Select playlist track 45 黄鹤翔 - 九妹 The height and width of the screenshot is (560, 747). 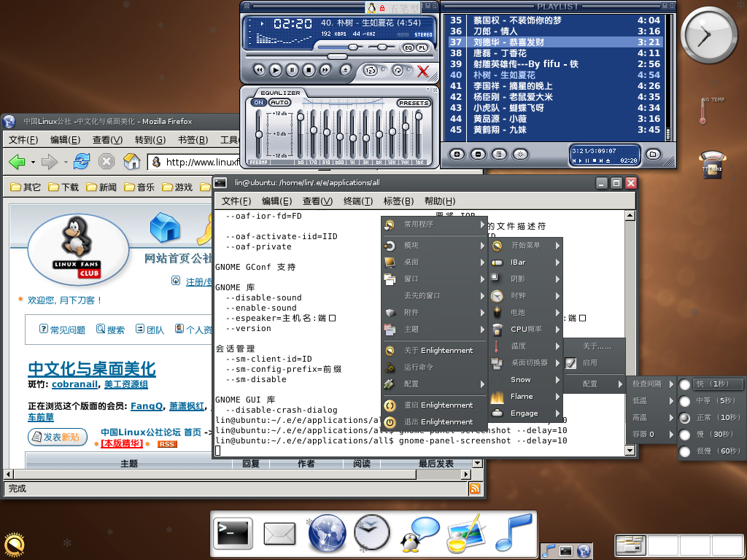coord(555,130)
